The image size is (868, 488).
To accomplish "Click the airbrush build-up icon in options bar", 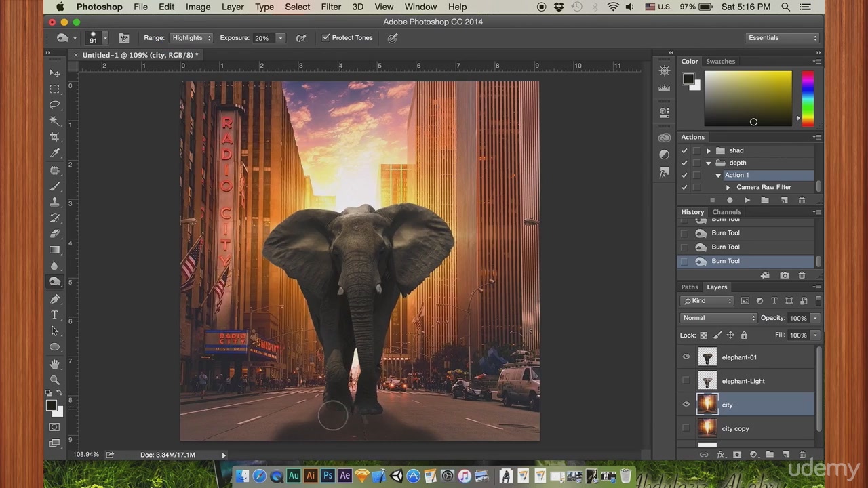I will click(x=301, y=38).
